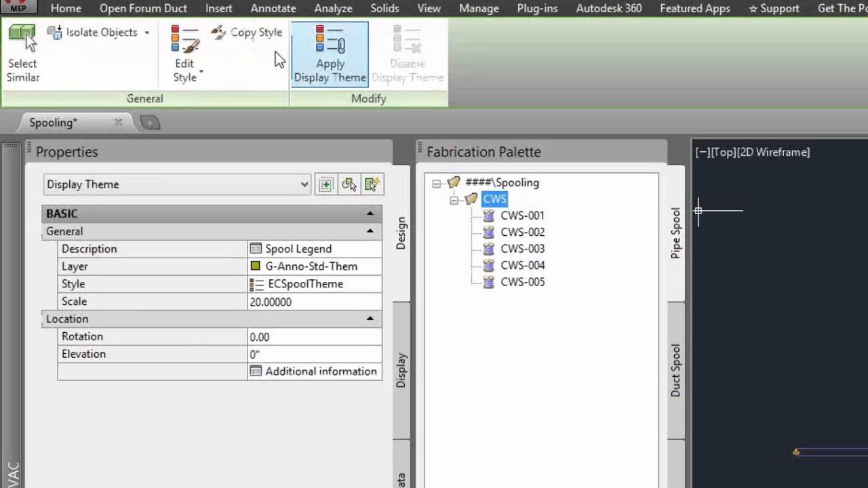This screenshot has width=868, height=488.
Task: Click the G-Anno-Std-Them layer color swatch
Action: coord(255,266)
